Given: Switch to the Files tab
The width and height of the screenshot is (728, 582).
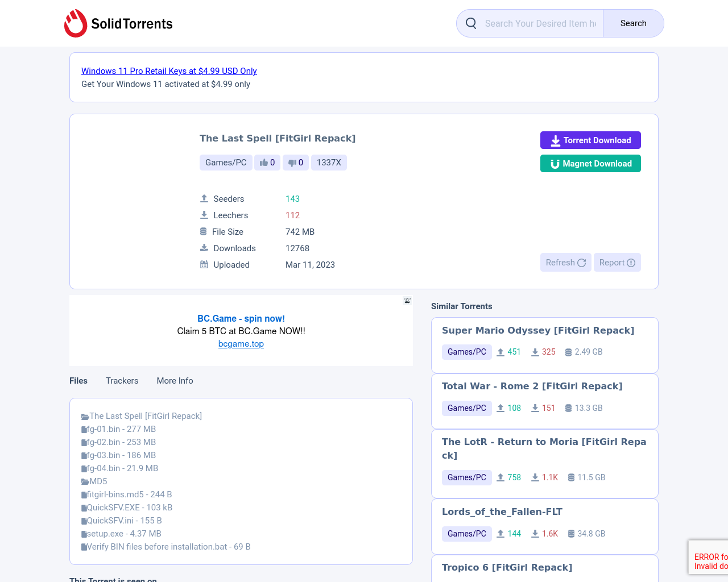Looking at the screenshot, I should click(x=78, y=381).
